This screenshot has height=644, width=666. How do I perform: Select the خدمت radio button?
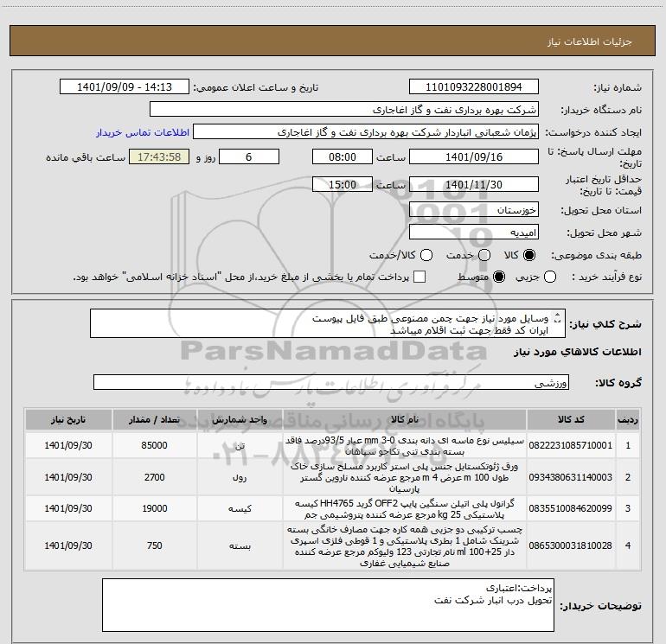click(484, 255)
